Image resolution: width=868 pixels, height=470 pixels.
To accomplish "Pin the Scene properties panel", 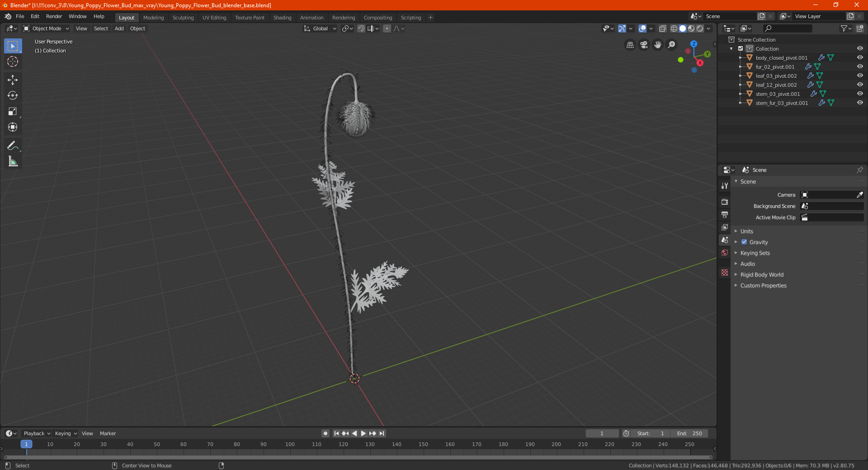I will pos(859,170).
